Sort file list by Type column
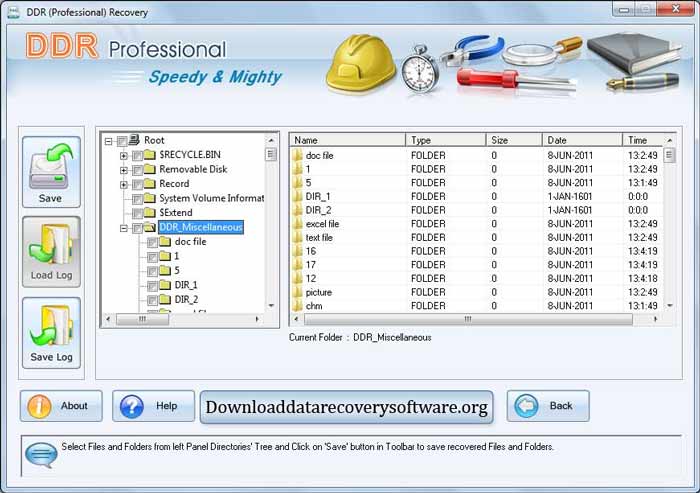Viewport: 700px width, 493px height. 446,140
